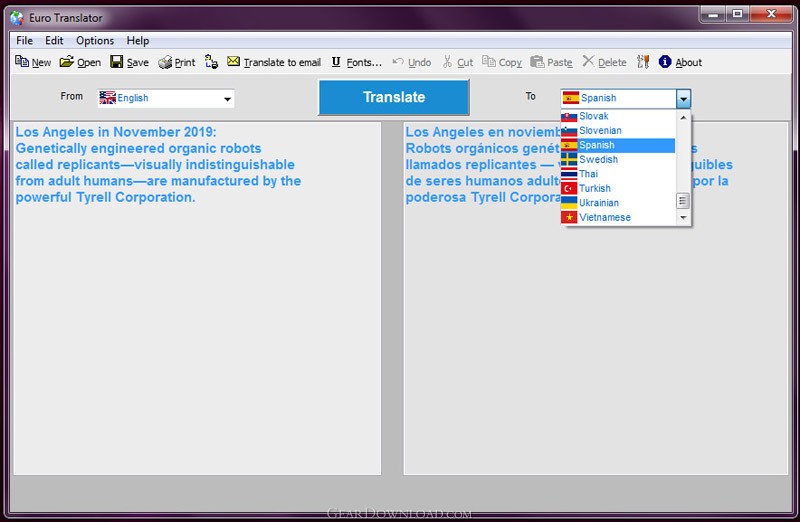The width and height of the screenshot is (800, 522).
Task: Open the Fonts dialog via the underlined U icon
Action: coord(336,62)
